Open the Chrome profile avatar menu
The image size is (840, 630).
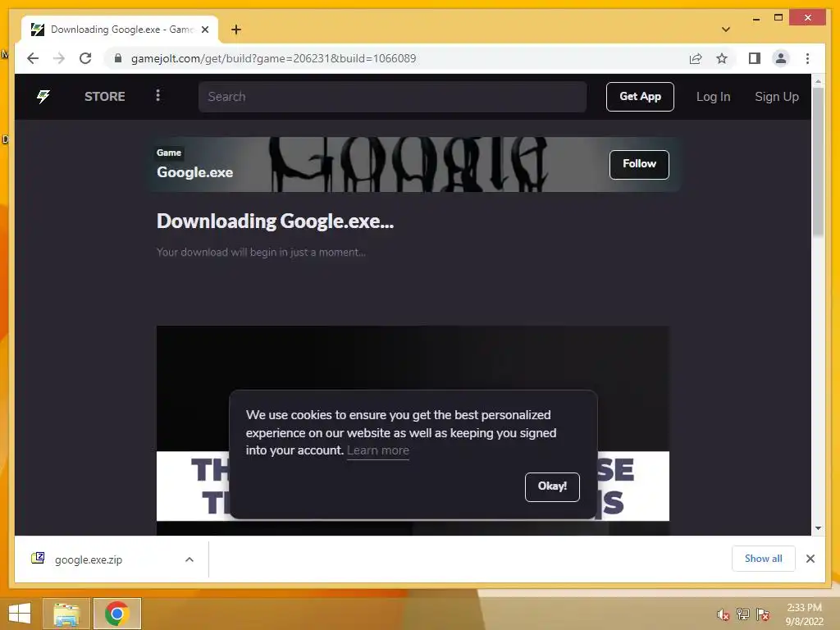click(x=781, y=58)
